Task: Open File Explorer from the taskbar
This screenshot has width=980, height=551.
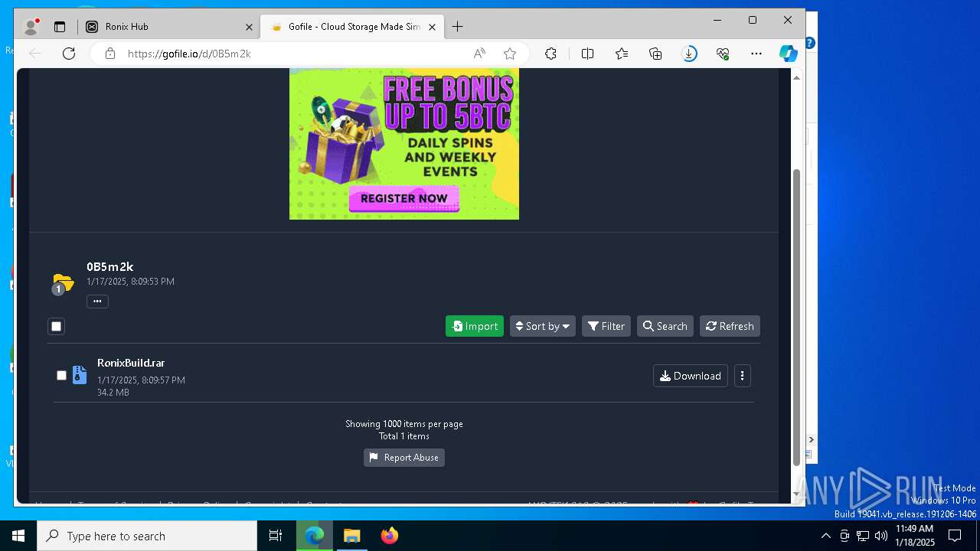Action: click(x=351, y=536)
